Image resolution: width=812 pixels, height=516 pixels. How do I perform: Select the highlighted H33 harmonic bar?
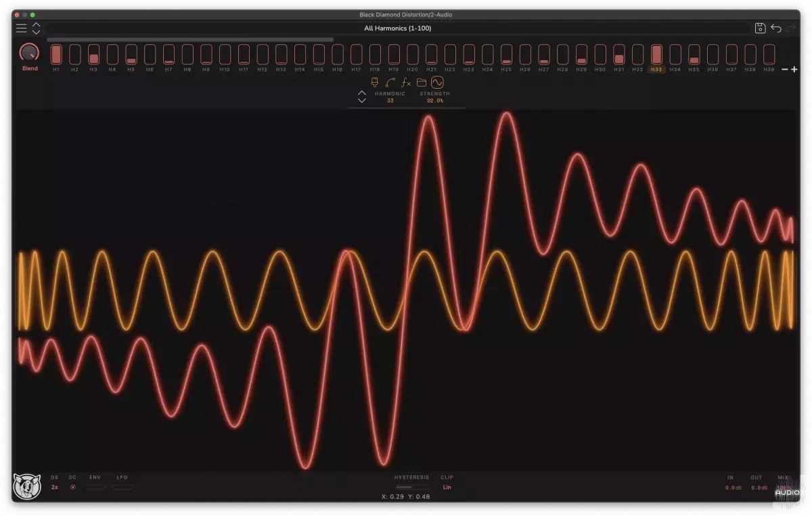coord(656,54)
